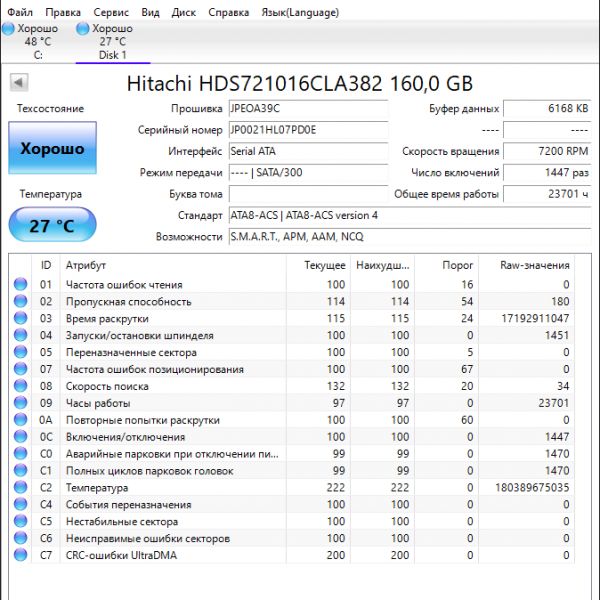Screen dimensions: 600x600
Task: Click the status icon for attribute 01
Action: pos(21,284)
